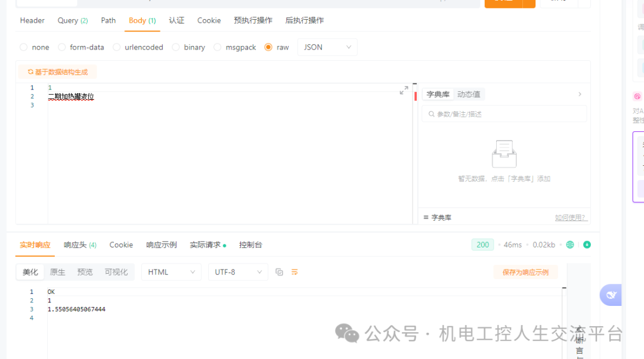Open the JSON format dropdown

pos(327,47)
